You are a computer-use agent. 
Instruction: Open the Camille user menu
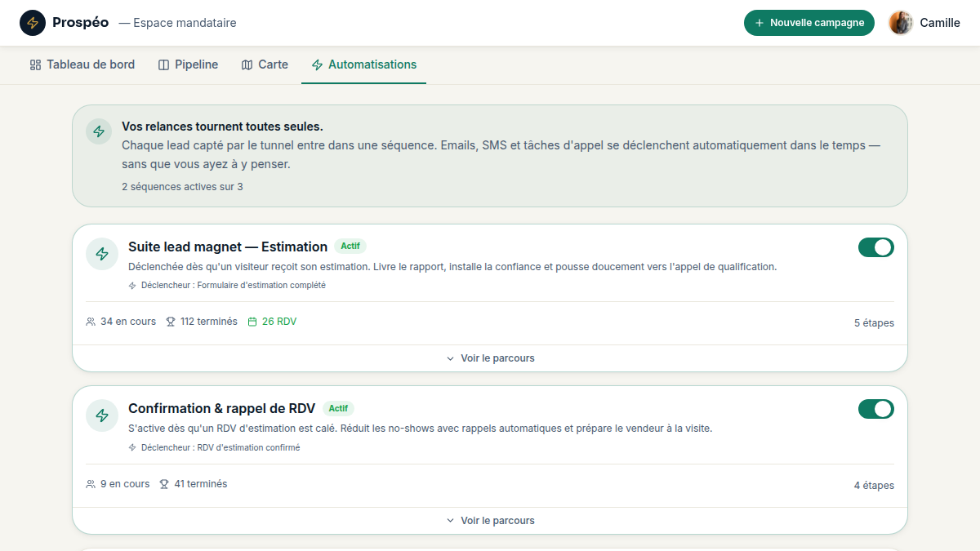tap(924, 23)
